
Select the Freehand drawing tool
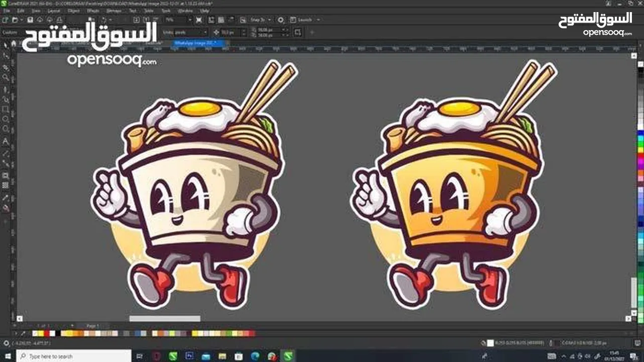point(6,88)
